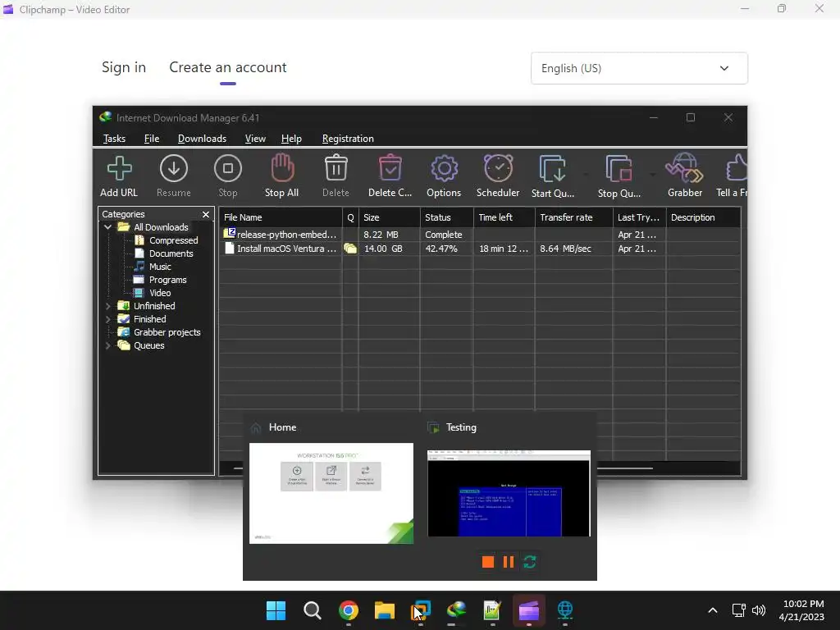Switch to Create an account tab
Screen dimensions: 840x630
coord(228,67)
